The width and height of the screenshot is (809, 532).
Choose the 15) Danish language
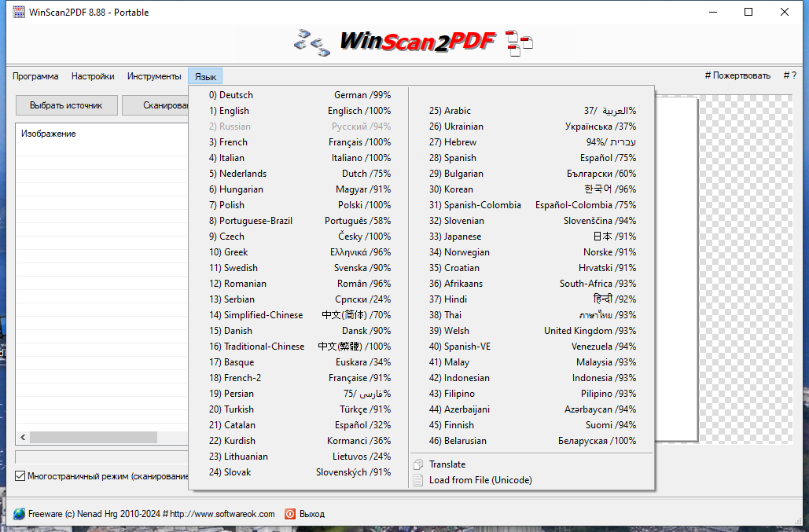(300, 331)
